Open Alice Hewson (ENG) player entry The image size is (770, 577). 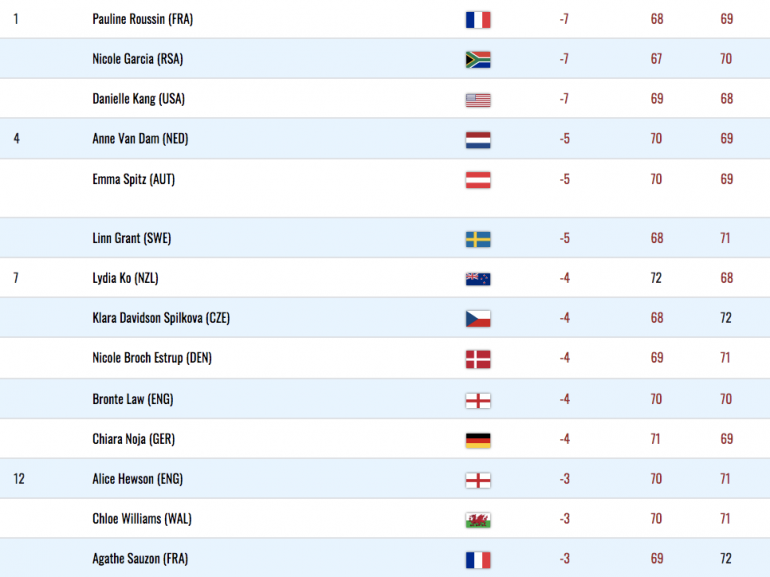(138, 479)
